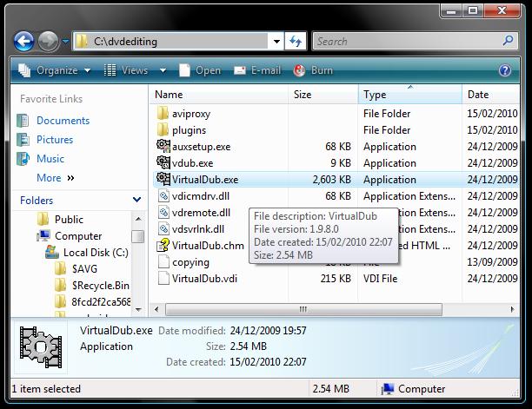Select the VirtualDub.vdi file icon
This screenshot has width=532, height=409.
click(163, 278)
